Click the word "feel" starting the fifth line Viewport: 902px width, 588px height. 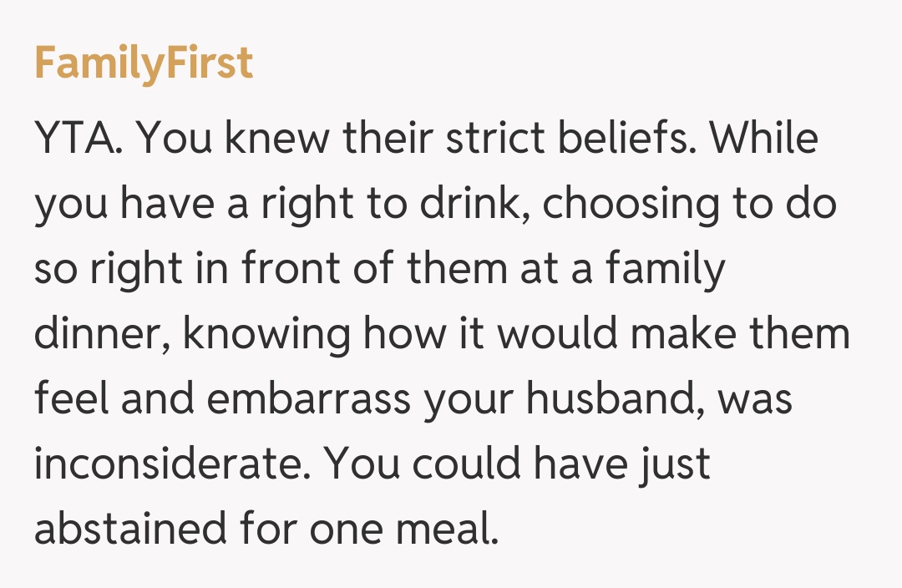coord(69,400)
